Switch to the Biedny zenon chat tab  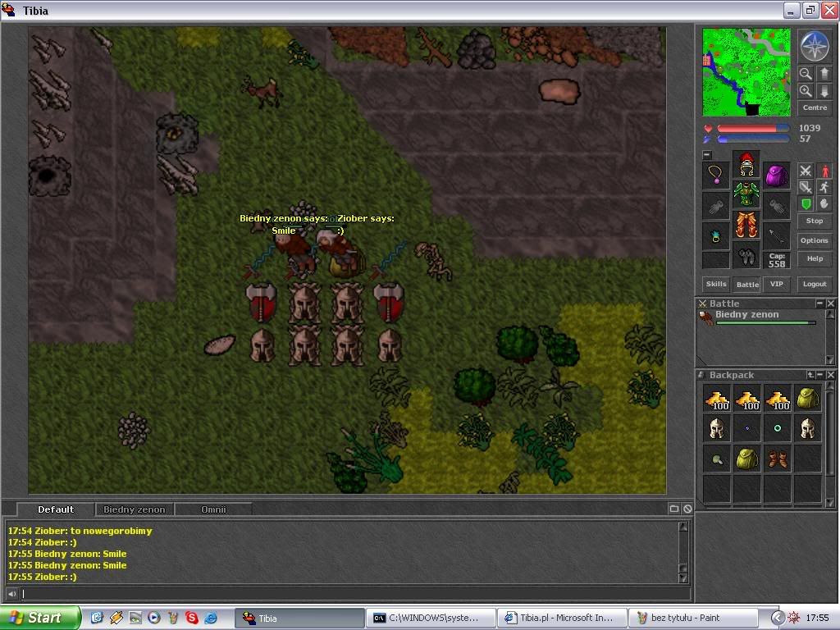pos(135,509)
